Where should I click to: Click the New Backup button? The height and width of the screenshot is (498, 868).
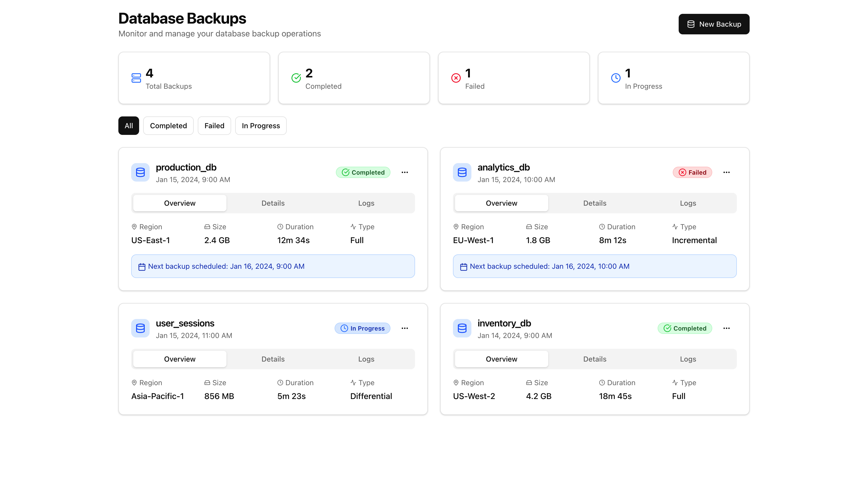pos(714,24)
